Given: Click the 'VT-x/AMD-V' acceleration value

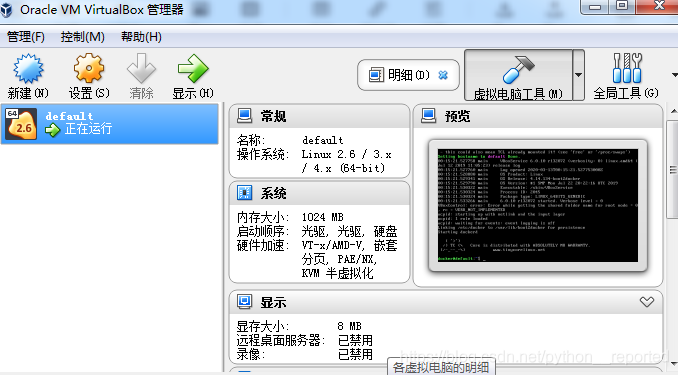Looking at the screenshot, I should [331, 245].
